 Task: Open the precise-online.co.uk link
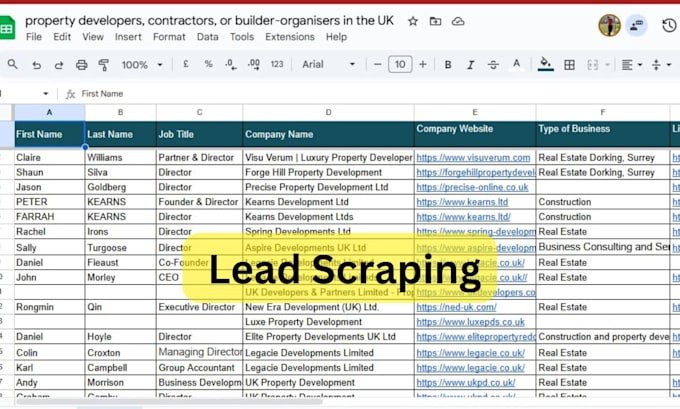472,187
